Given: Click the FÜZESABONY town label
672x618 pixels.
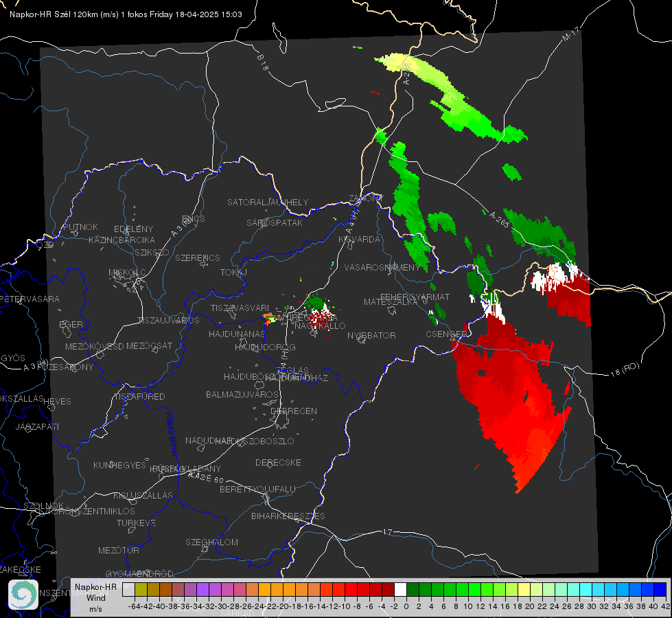Looking at the screenshot, I should click(x=65, y=367).
